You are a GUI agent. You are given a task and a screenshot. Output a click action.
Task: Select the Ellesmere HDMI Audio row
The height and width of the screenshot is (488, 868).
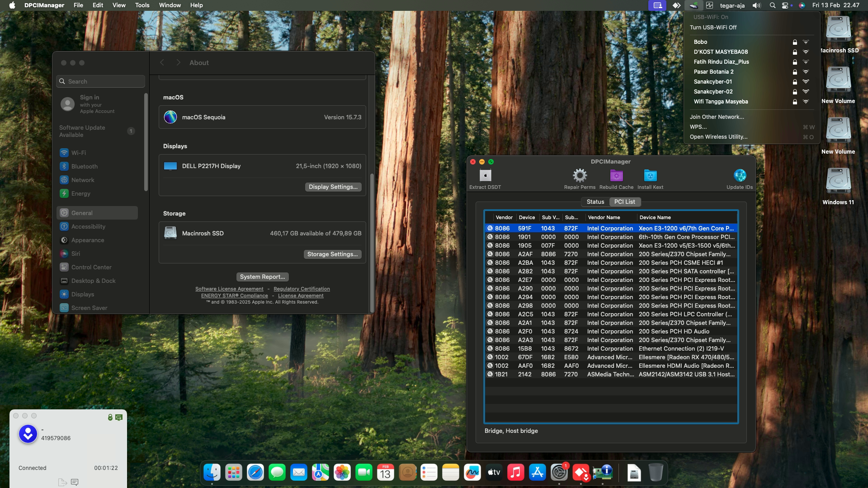[x=611, y=366]
